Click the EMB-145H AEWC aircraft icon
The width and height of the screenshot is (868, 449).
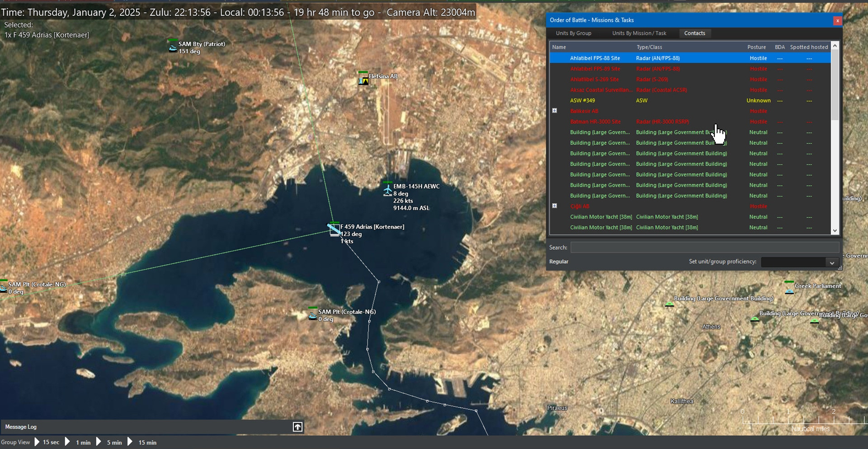tap(387, 190)
